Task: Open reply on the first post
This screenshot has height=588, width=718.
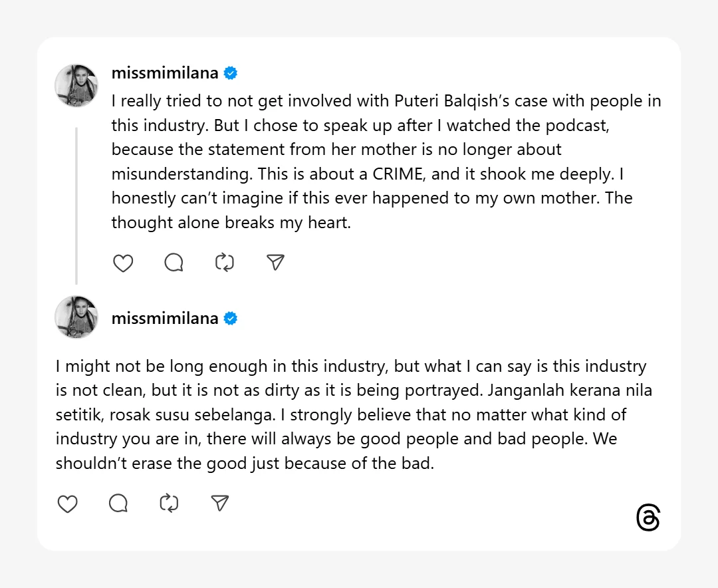Action: (174, 263)
